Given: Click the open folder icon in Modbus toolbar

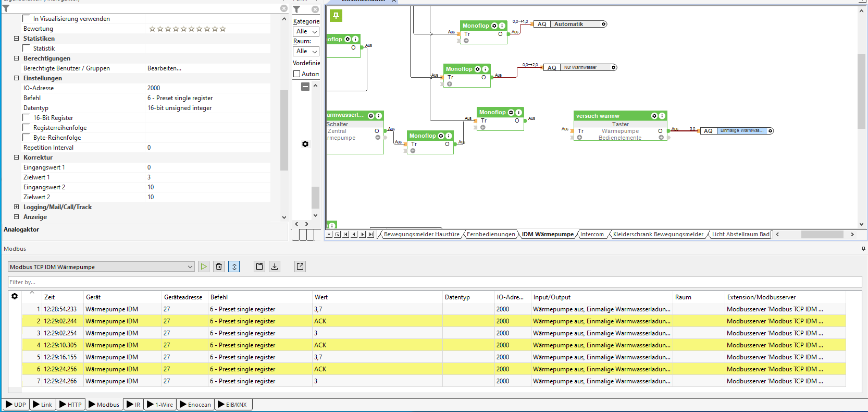Looking at the screenshot, I should [x=259, y=266].
